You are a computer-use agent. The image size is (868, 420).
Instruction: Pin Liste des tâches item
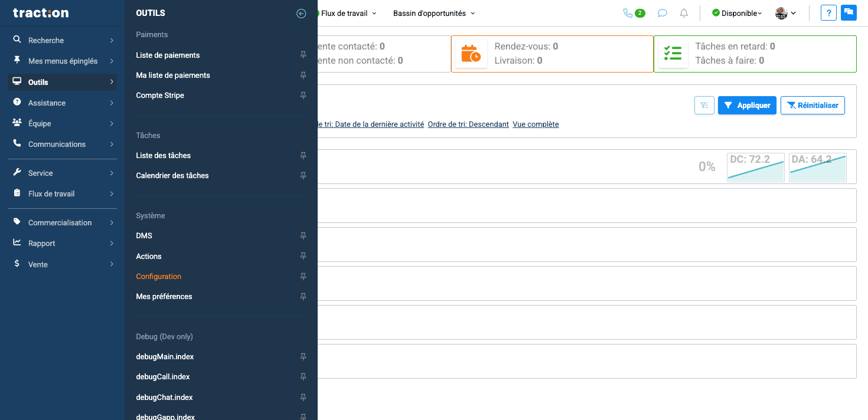(x=303, y=155)
